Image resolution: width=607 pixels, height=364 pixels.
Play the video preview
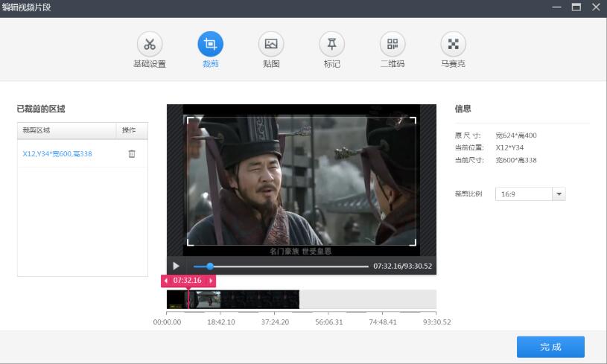coord(176,266)
